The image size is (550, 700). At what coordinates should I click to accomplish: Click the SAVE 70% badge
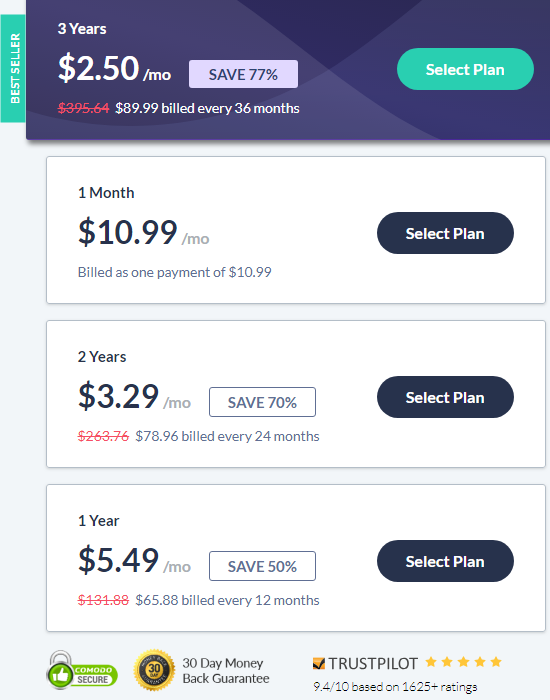(262, 402)
